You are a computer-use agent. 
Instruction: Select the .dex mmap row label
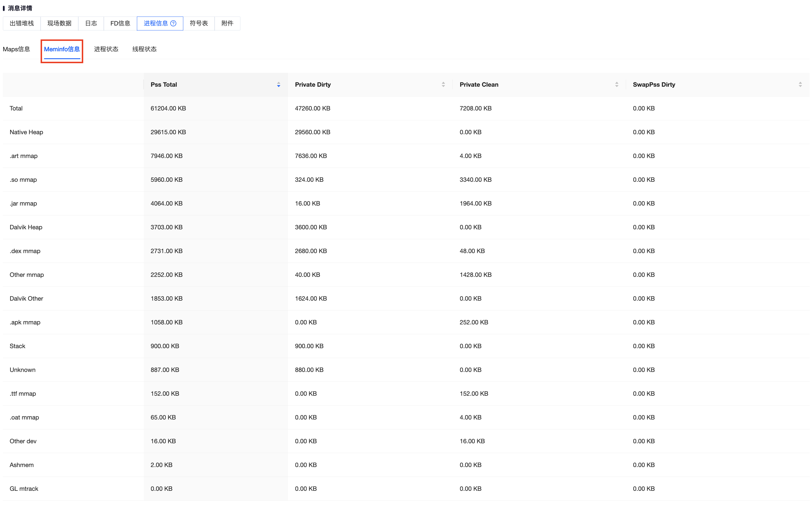click(25, 251)
